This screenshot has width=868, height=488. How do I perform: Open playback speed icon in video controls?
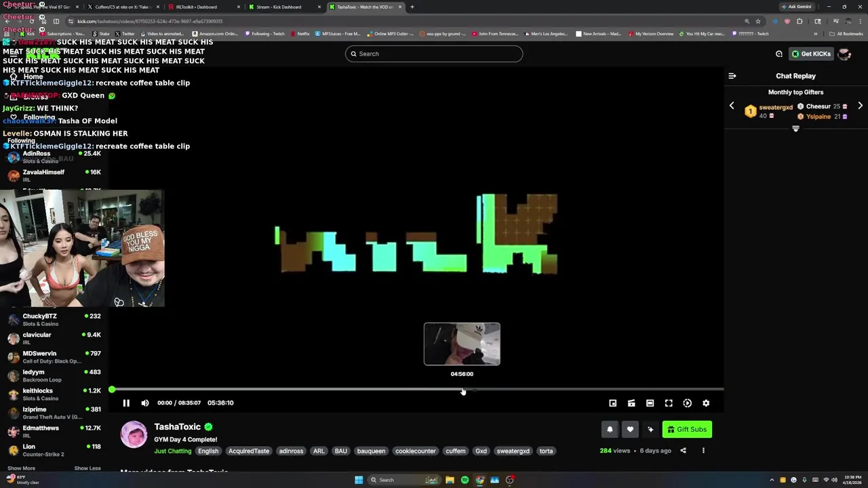coord(687,403)
